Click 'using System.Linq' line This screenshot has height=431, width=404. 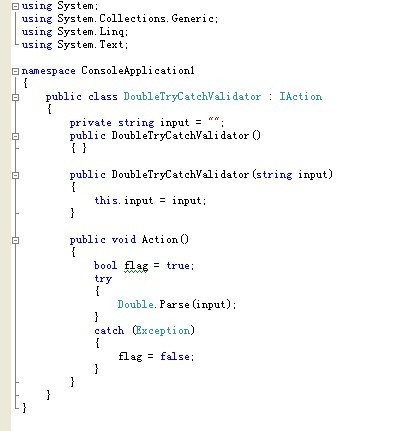point(75,32)
